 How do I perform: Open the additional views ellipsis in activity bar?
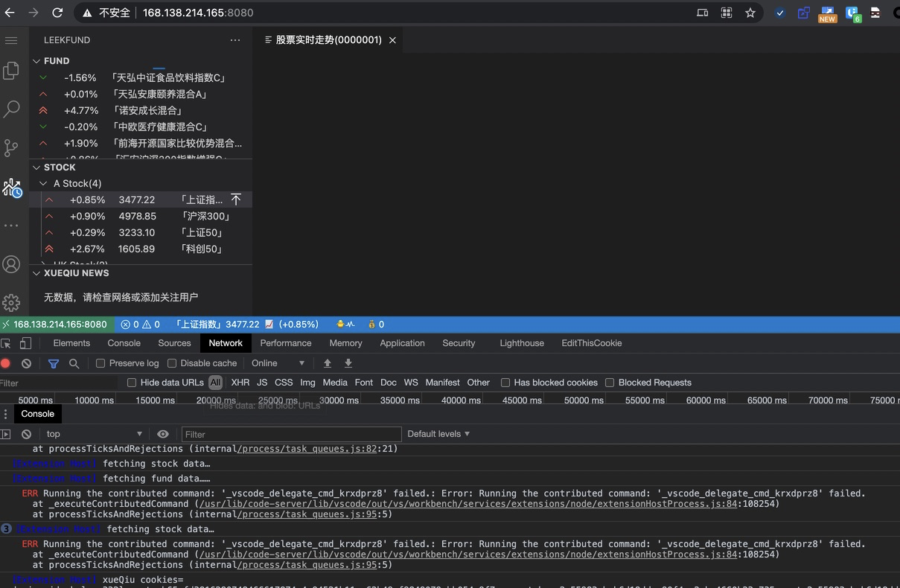pos(11,225)
